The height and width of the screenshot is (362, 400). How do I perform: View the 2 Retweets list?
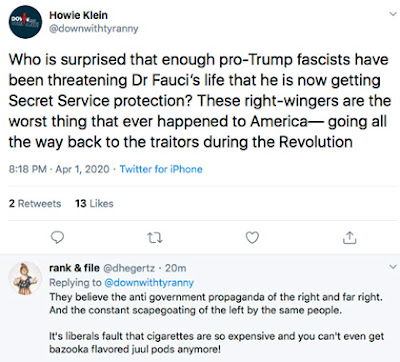(35, 203)
